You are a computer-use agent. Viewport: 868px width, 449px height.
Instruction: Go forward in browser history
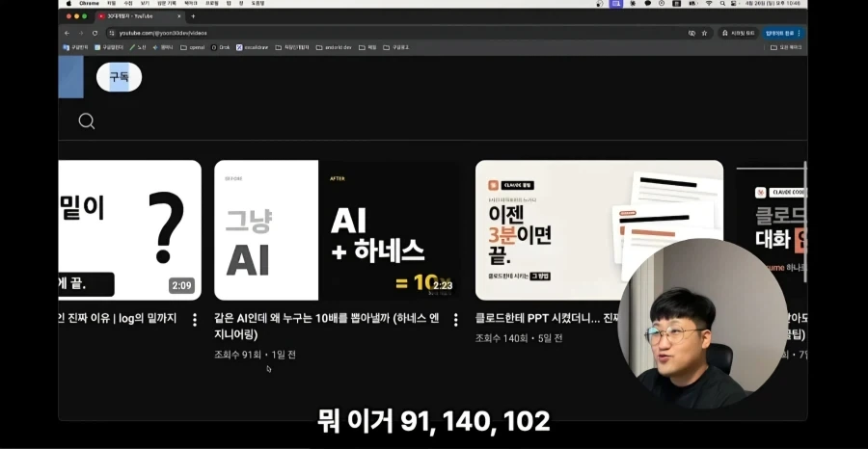(81, 33)
